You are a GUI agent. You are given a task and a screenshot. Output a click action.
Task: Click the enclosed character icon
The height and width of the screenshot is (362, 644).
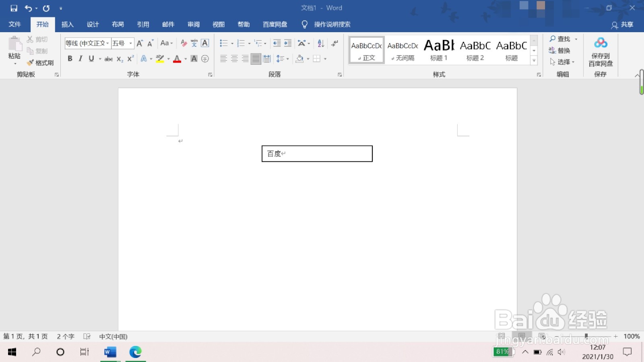(205, 59)
